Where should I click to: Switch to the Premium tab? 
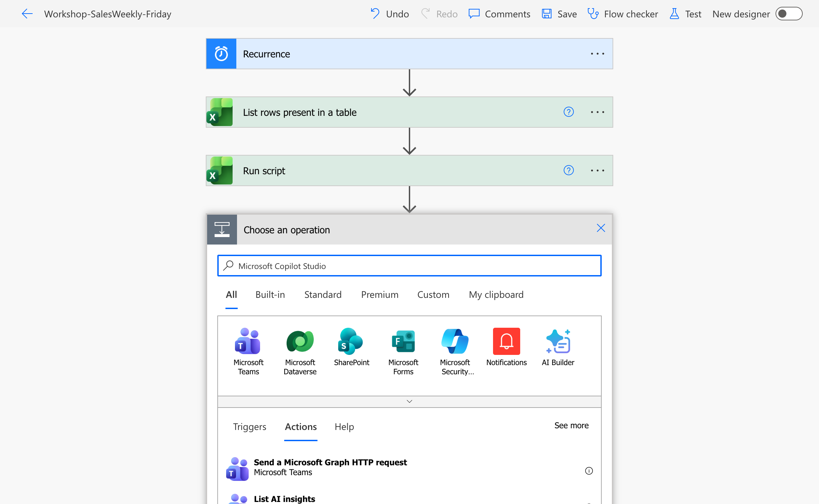click(380, 295)
